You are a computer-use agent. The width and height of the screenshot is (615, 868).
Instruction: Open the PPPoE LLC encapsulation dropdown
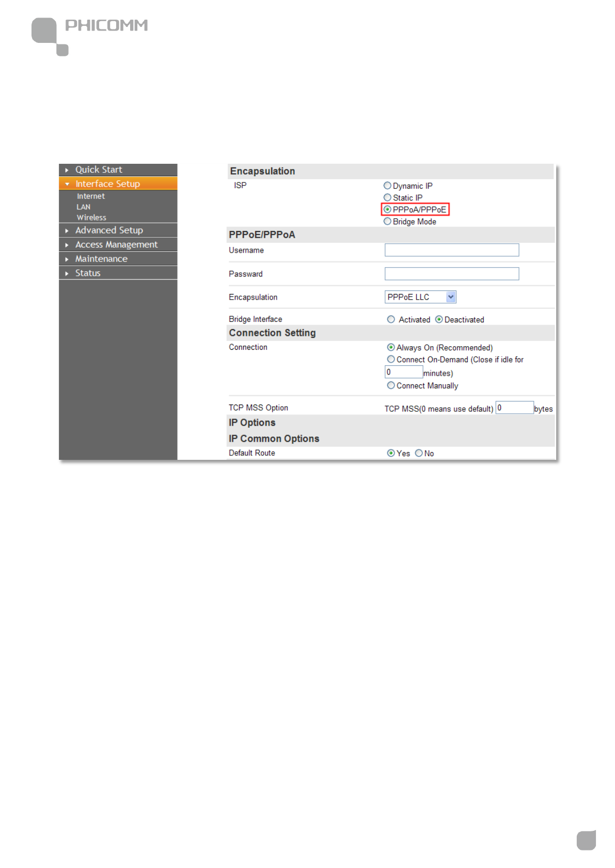420,297
